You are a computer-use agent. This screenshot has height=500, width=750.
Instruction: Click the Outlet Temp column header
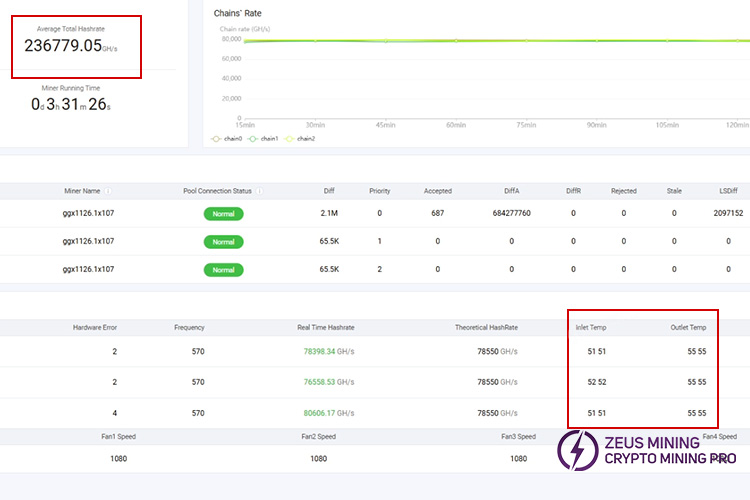[x=688, y=327]
